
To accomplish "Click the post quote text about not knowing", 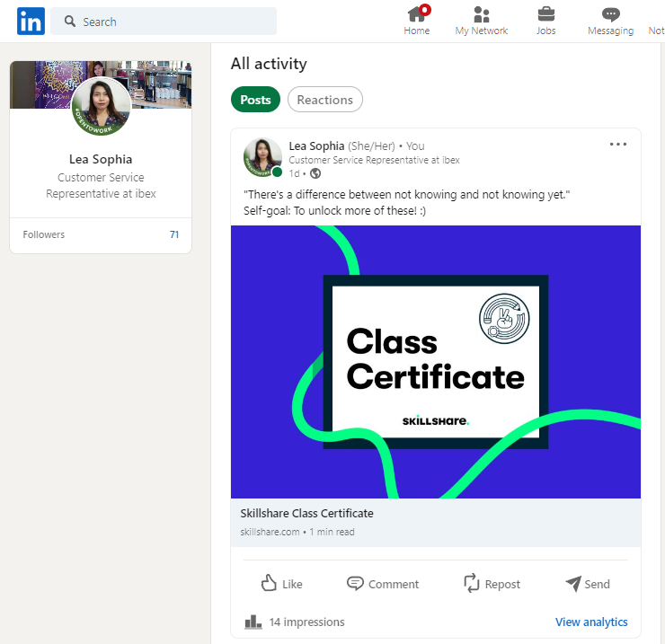I will point(406,195).
